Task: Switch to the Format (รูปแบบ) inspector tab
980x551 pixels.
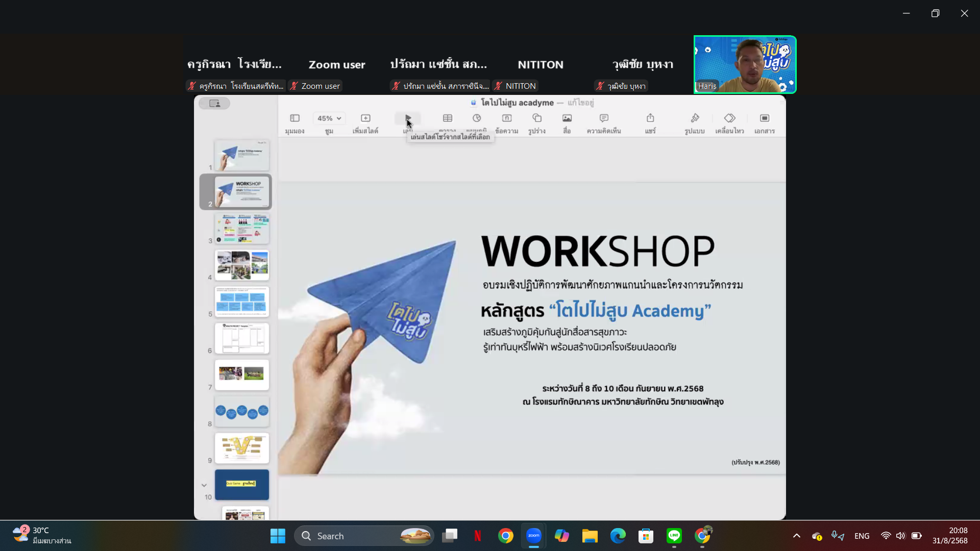Action: pyautogui.click(x=695, y=118)
